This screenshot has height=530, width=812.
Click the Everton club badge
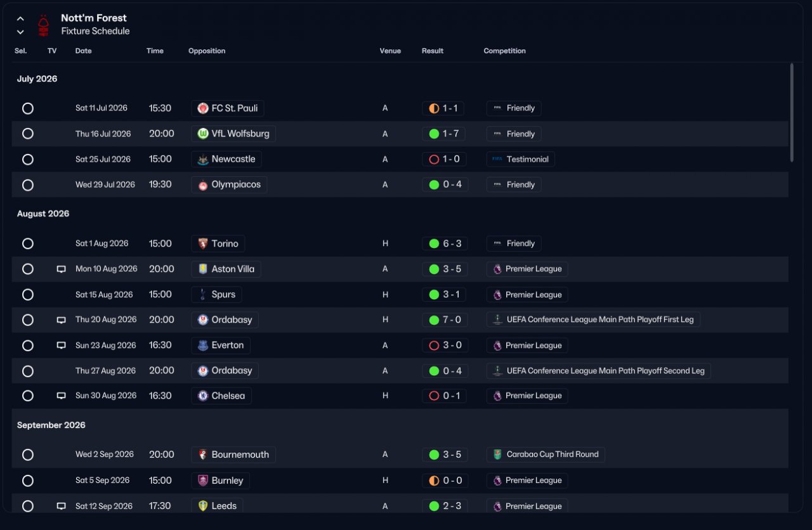(203, 346)
